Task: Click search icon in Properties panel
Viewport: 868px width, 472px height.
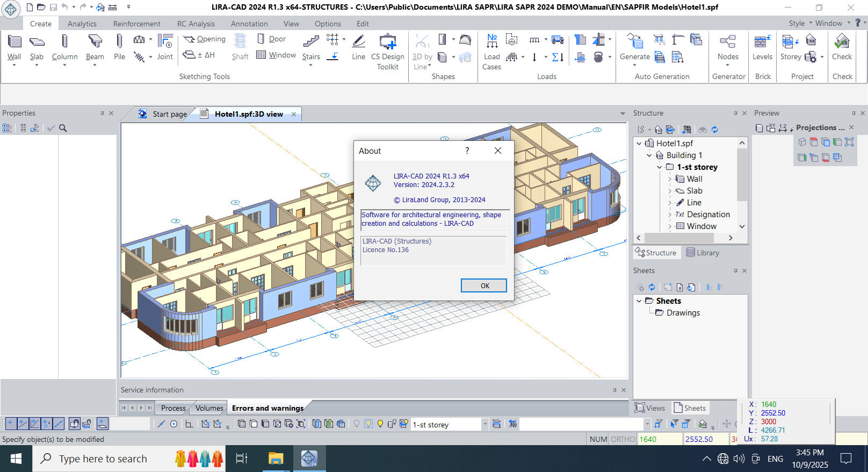Action: [x=63, y=128]
